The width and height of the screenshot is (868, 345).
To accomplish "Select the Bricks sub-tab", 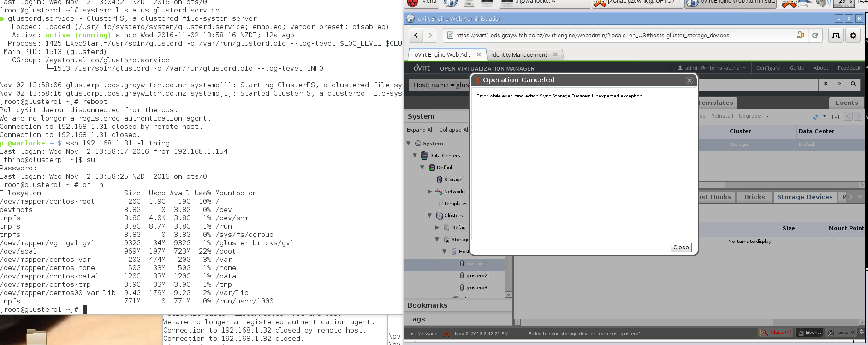I will 754,197.
